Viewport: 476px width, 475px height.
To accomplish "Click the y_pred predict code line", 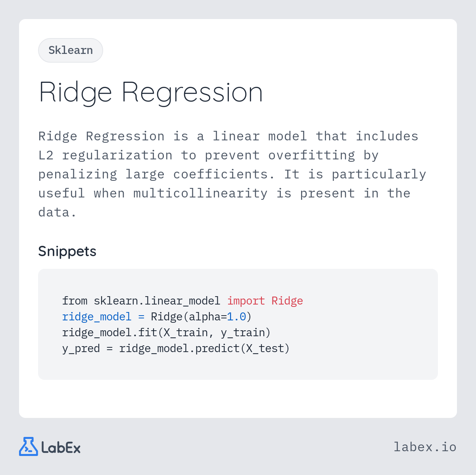I will pyautogui.click(x=176, y=349).
